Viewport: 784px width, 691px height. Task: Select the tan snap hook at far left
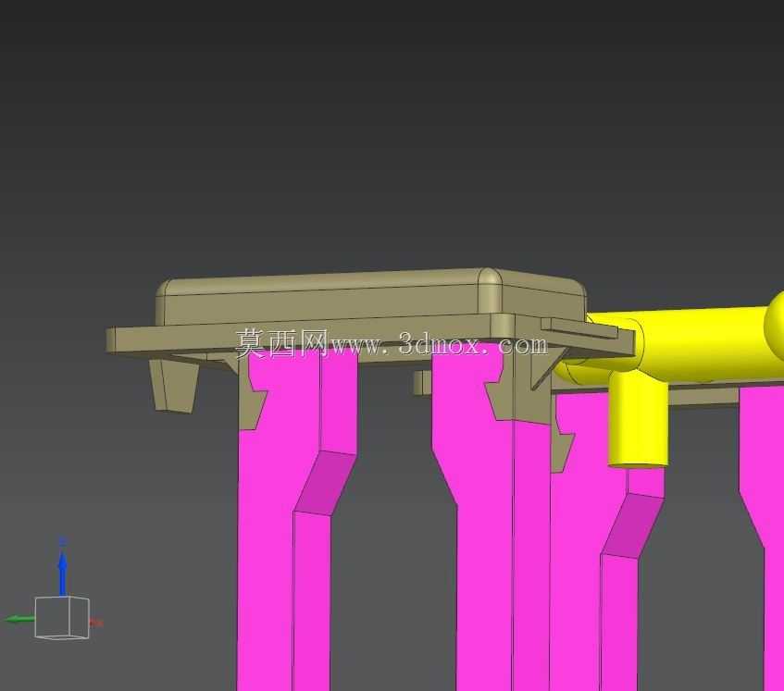[173, 386]
